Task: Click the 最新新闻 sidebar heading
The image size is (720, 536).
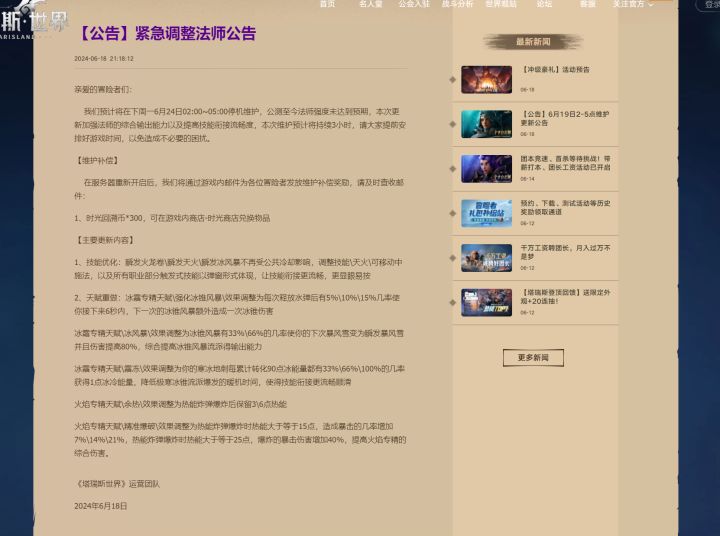Action: click(x=533, y=42)
